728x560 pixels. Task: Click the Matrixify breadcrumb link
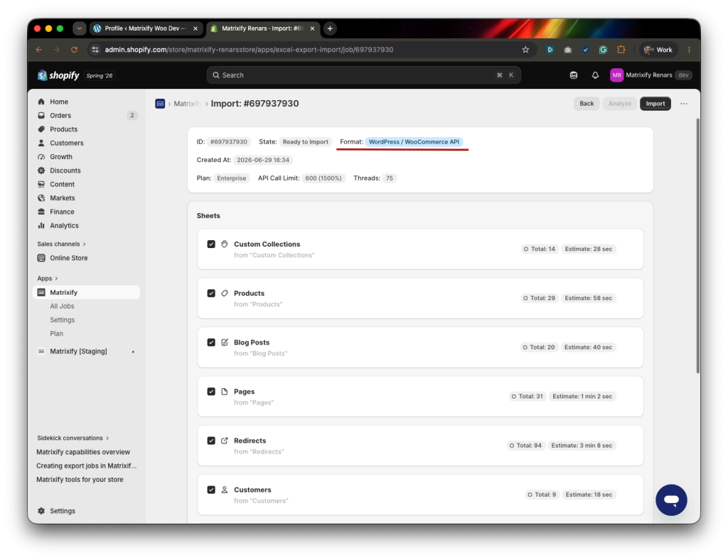187,104
